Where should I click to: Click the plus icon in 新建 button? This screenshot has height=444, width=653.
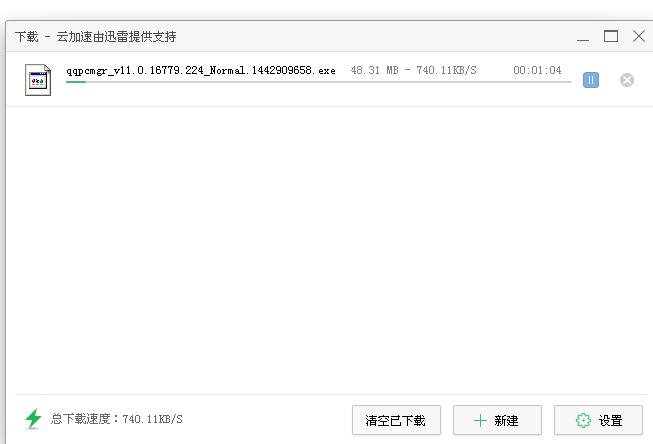click(480, 420)
